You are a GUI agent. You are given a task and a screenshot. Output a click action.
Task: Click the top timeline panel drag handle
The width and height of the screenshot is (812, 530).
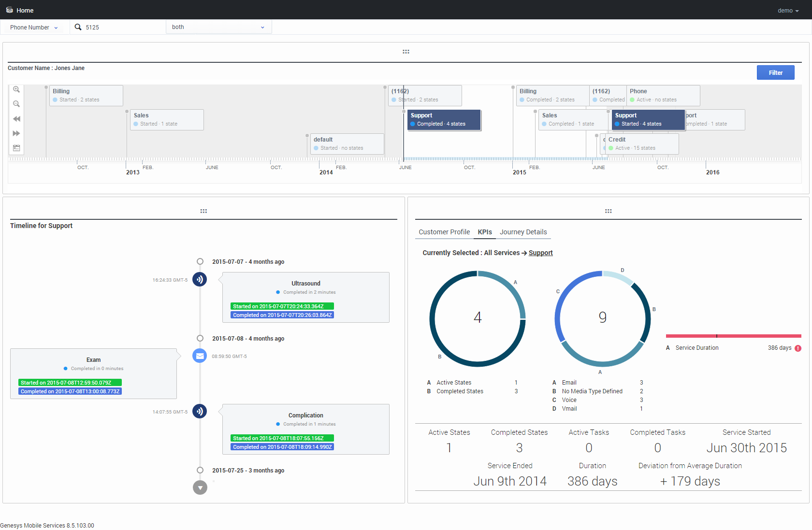pos(406,52)
